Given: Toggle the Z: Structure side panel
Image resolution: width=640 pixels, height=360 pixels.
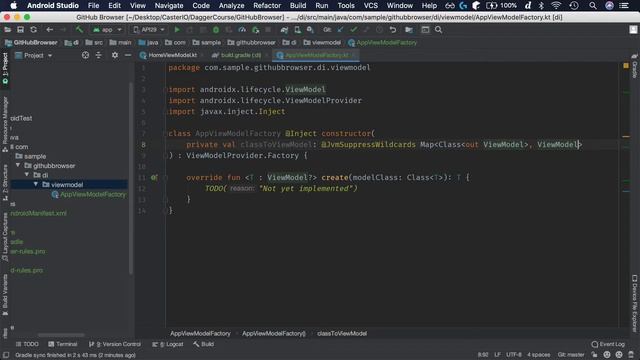Looking at the screenshot, I should [x=5, y=182].
